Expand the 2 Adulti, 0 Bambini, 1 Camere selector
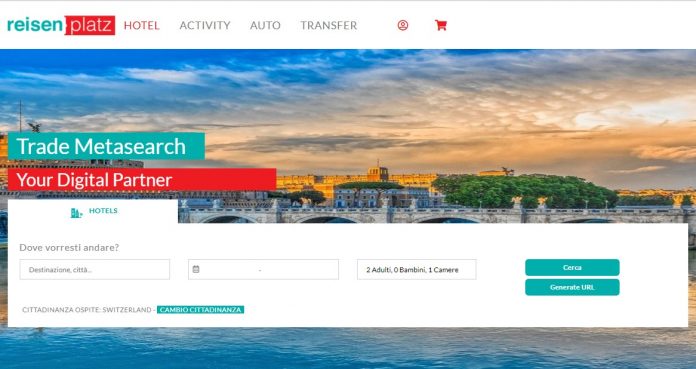Image resolution: width=696 pixels, height=369 pixels. (x=416, y=270)
